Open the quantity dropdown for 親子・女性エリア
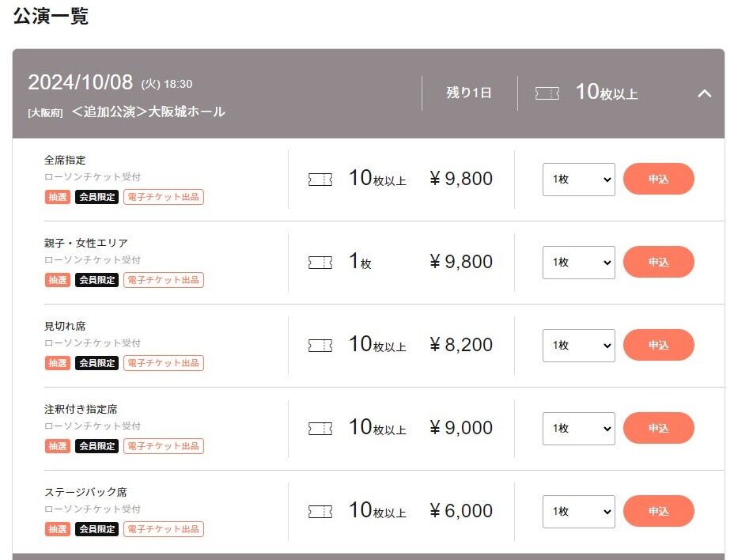 point(578,263)
